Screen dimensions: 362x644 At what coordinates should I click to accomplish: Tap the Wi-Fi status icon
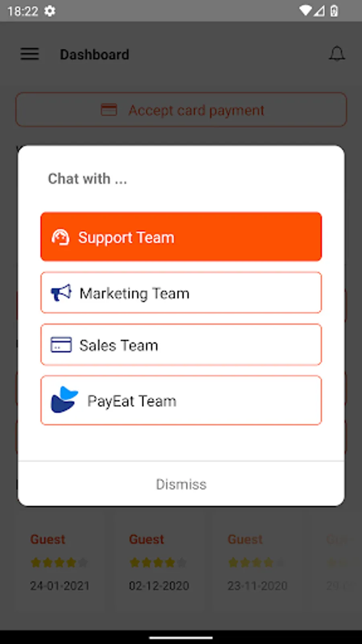point(306,11)
